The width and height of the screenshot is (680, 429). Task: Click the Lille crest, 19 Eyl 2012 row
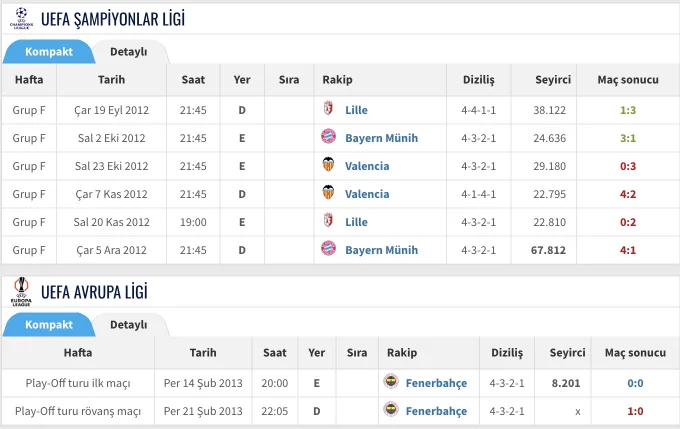[328, 108]
